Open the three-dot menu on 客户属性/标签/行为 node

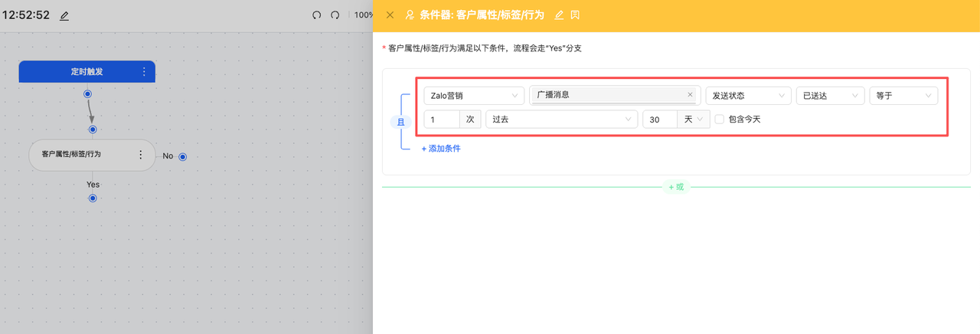tap(140, 155)
